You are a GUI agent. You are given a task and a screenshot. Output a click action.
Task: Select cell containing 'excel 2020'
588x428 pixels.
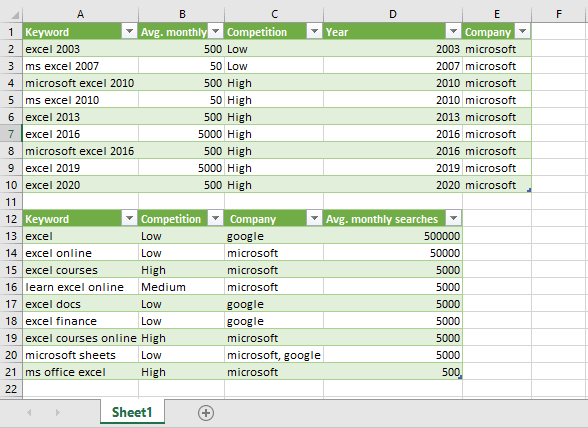pos(80,185)
